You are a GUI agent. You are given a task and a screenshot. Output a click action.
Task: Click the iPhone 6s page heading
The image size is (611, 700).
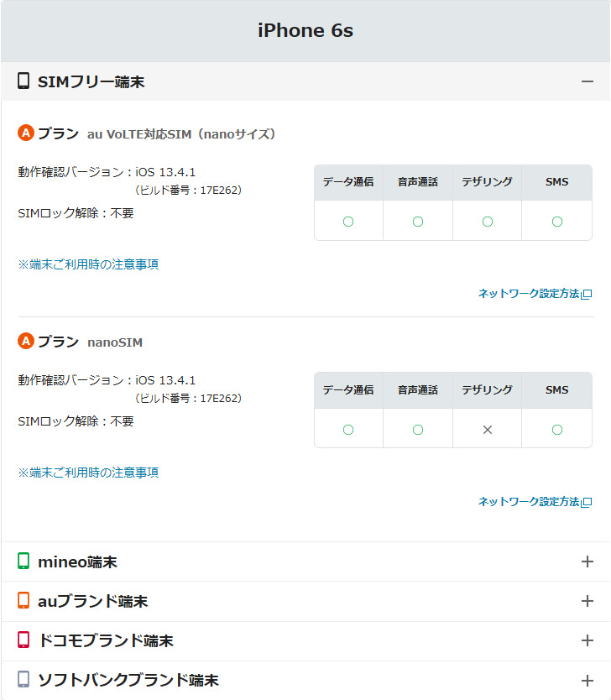305,31
